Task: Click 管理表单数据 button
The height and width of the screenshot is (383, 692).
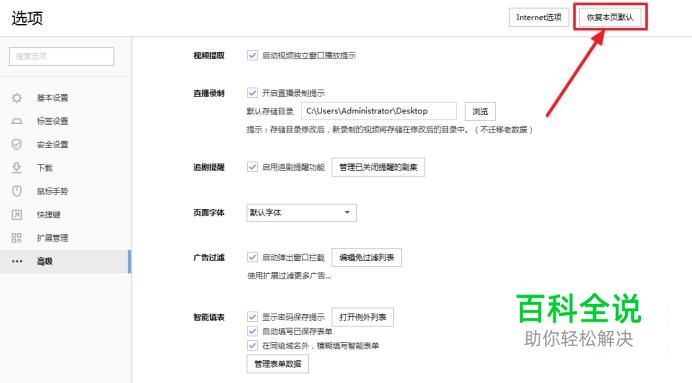Action: coord(278,364)
